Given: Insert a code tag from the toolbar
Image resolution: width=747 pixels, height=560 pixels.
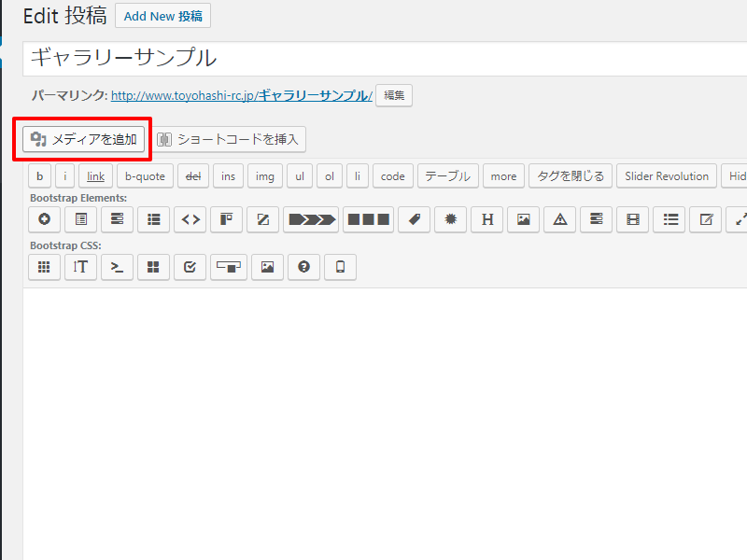Looking at the screenshot, I should (x=393, y=176).
